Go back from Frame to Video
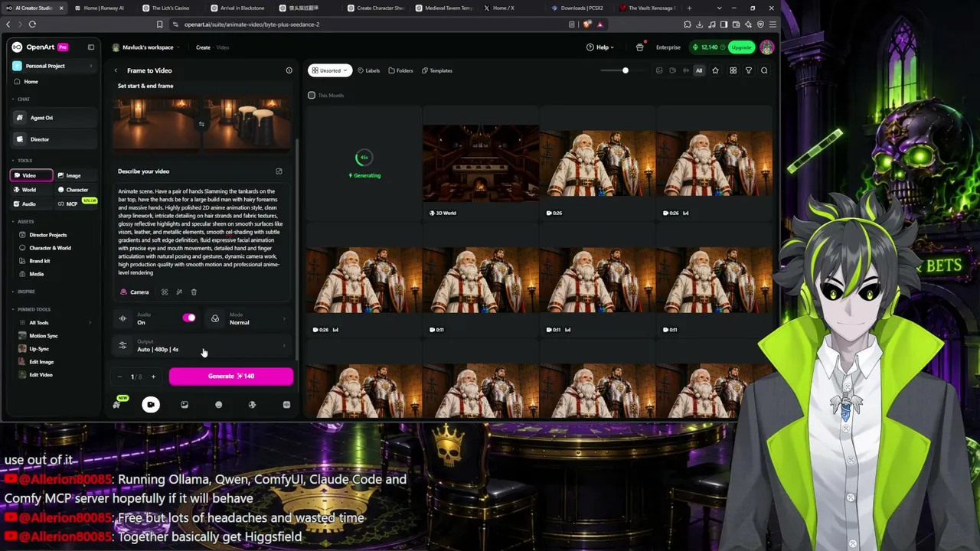This screenshot has height=551, width=980. click(116, 70)
